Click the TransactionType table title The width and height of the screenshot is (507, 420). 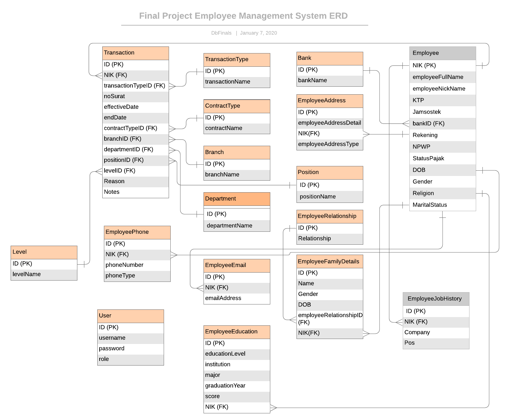coord(237,60)
